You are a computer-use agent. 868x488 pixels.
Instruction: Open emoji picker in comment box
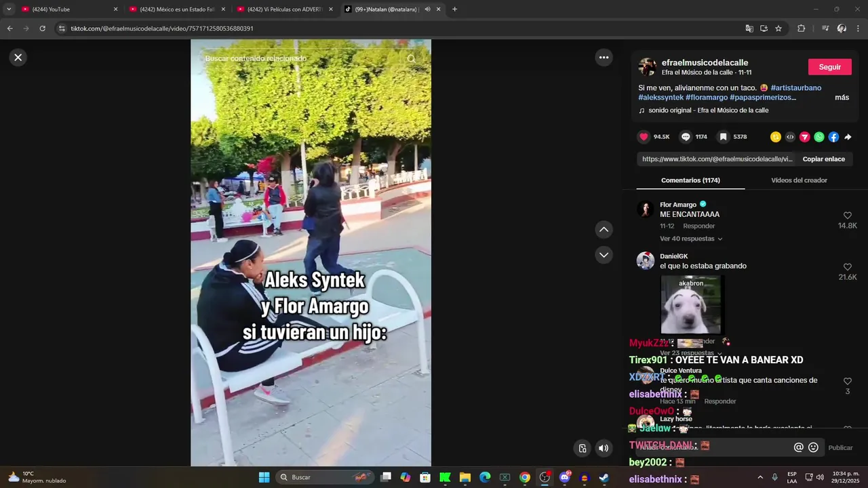(x=813, y=447)
